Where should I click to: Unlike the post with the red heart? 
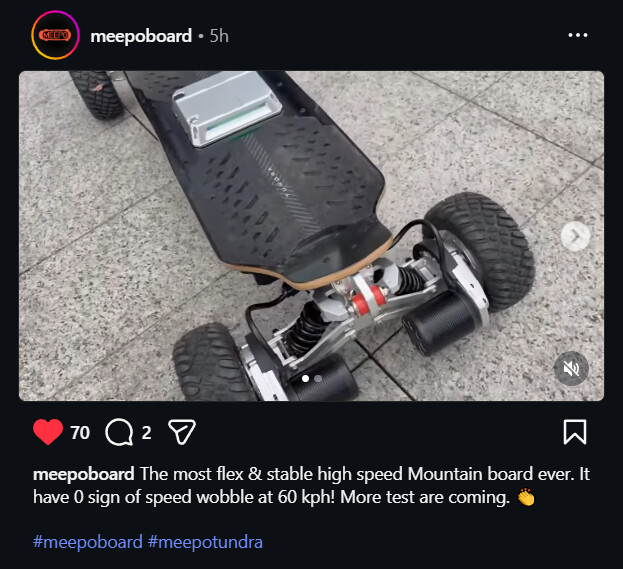pos(48,432)
